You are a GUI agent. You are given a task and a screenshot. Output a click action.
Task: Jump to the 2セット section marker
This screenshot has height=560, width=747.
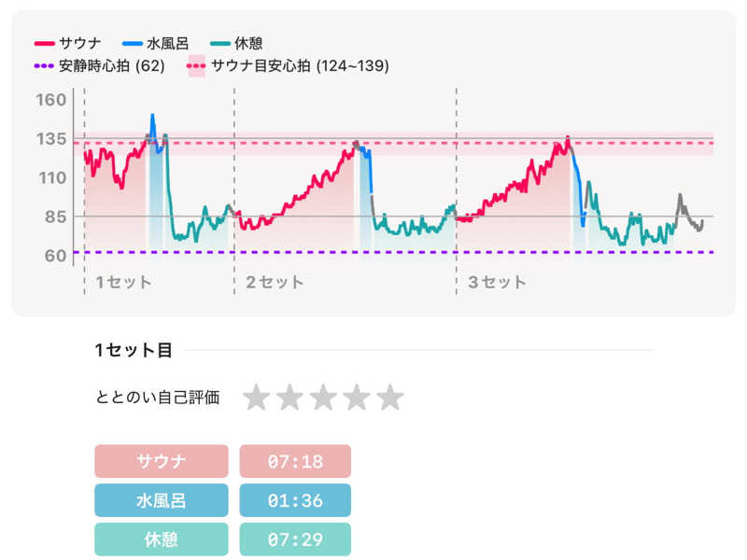point(273,282)
